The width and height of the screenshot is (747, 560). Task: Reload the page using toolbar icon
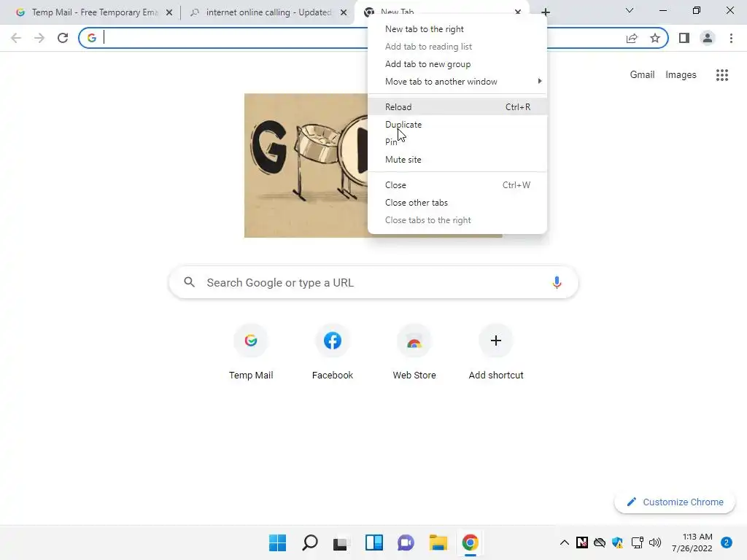[x=63, y=38]
